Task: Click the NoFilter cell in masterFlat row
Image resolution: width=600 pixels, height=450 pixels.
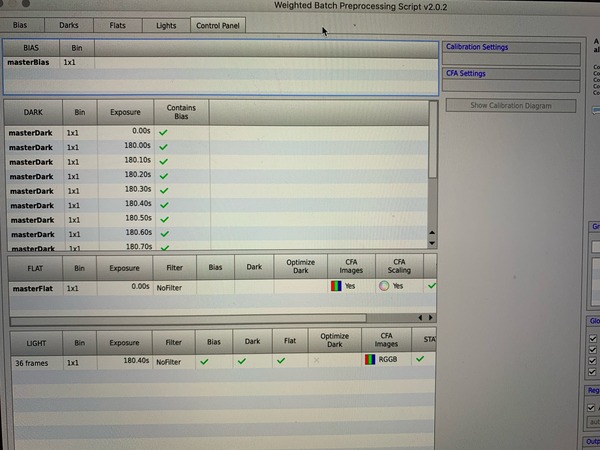Action: point(175,288)
